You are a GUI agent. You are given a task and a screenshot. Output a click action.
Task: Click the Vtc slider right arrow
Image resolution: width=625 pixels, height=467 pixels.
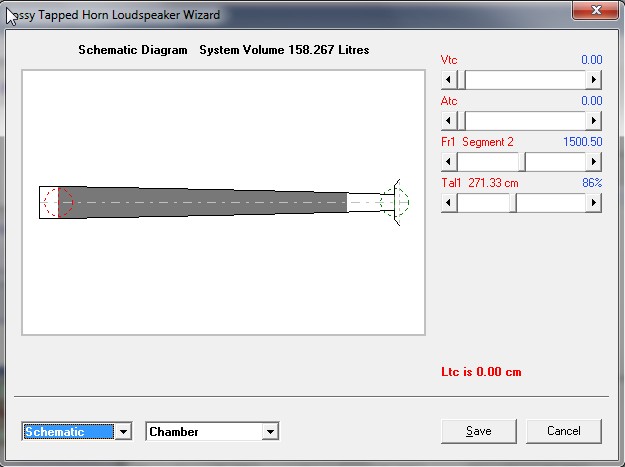tap(594, 80)
